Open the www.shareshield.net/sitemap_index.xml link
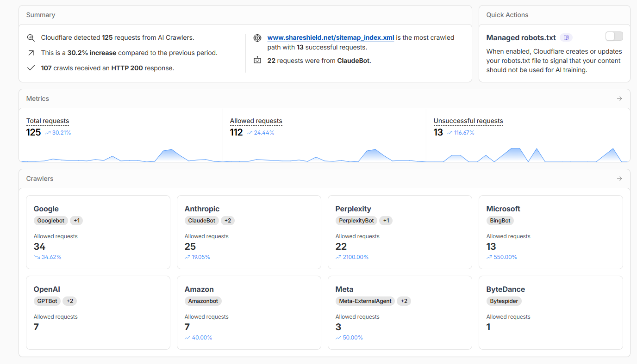637x364 pixels. 331,37
